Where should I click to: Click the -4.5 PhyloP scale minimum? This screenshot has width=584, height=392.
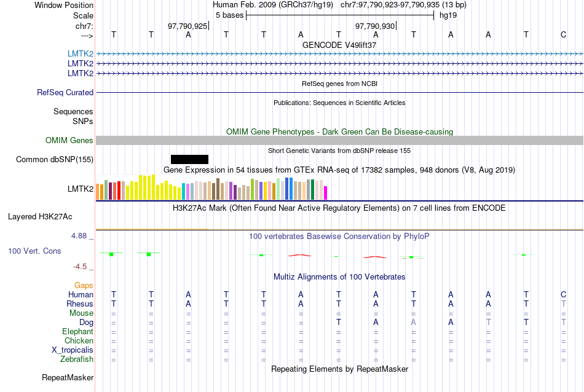(x=80, y=266)
